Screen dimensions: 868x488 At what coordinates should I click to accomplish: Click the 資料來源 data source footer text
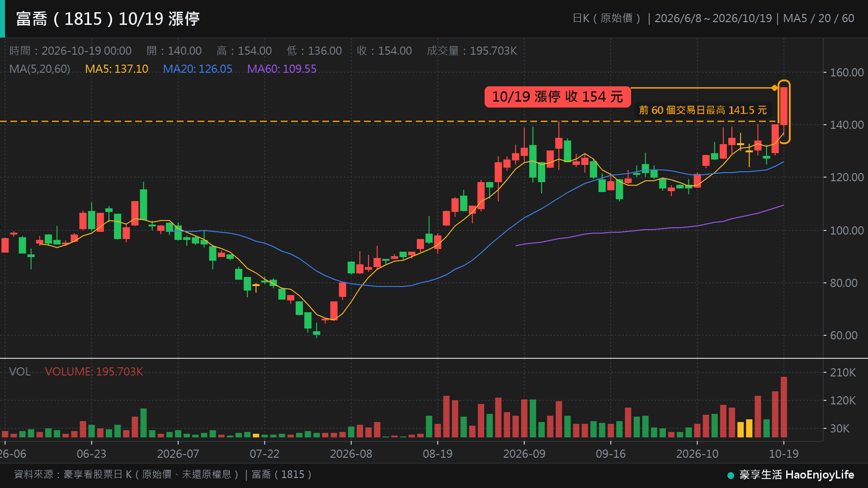163,474
